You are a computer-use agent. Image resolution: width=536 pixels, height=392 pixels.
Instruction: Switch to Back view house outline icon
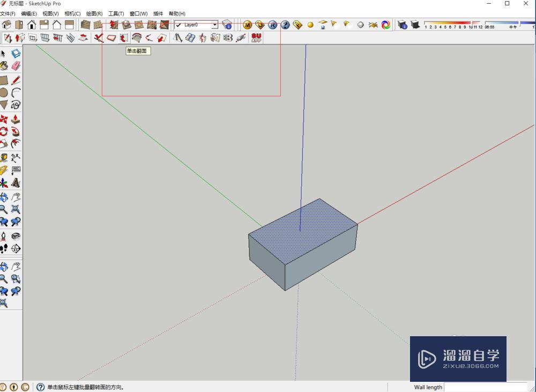pyautogui.click(x=57, y=25)
